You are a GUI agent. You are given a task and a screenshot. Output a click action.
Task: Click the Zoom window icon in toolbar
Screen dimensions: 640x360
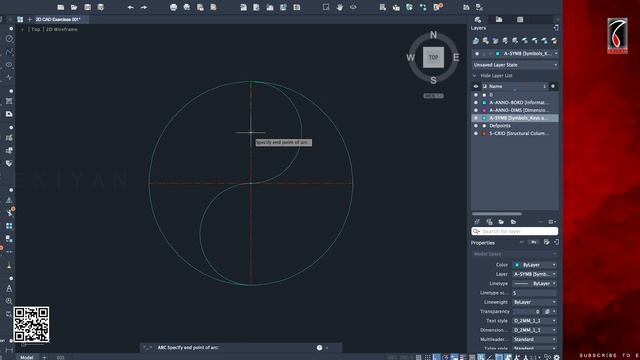tap(326, 7)
